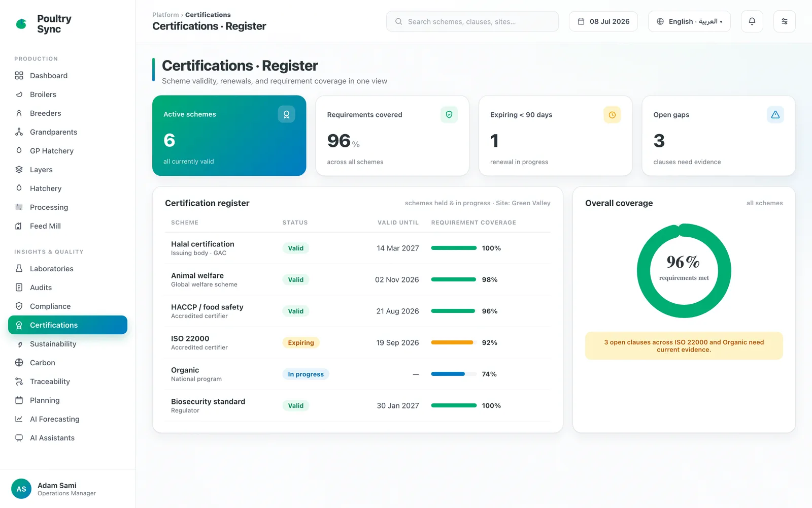Click the REQUIREMENT COVERAGE column header
This screenshot has width=812, height=508.
(x=473, y=223)
